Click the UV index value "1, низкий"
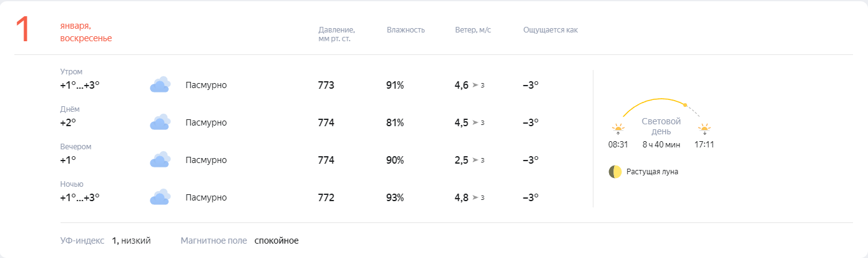Image resolution: width=868 pixels, height=258 pixels. (x=131, y=241)
